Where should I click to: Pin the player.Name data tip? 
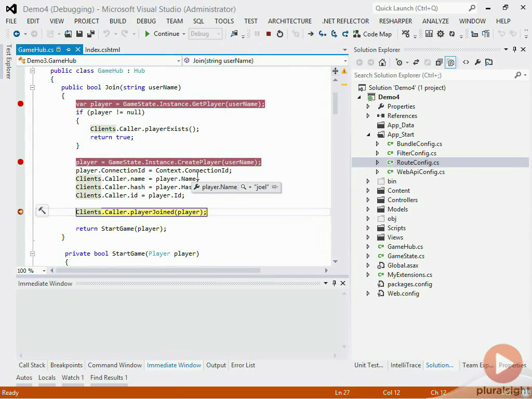tap(275, 187)
